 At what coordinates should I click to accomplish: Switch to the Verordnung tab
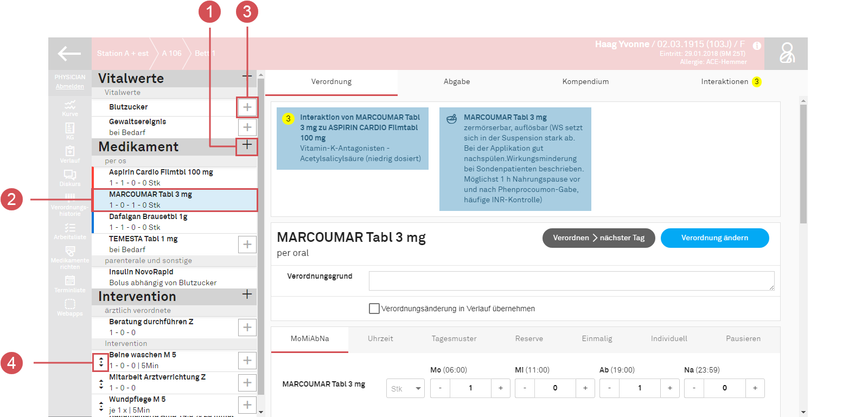tap(331, 82)
